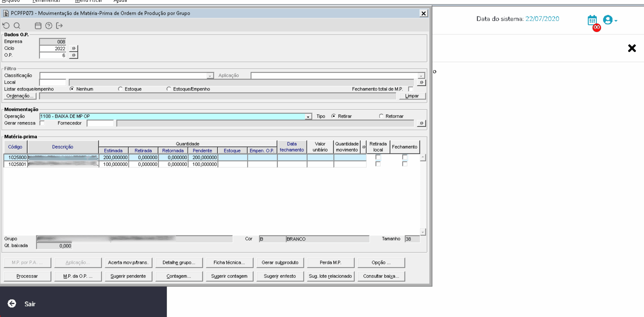Click the Detalhe grupo... button

179,263
